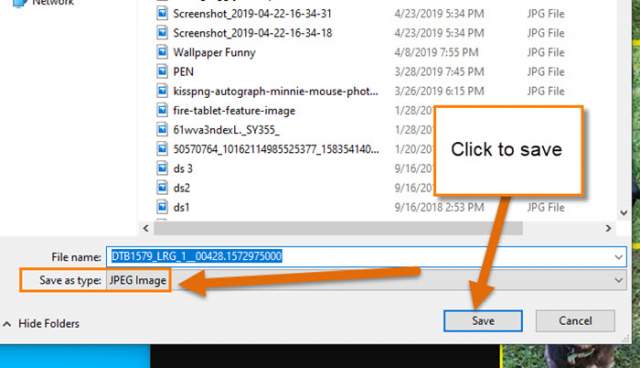The width and height of the screenshot is (640, 368).
Task: Collapse folders with Hide Folders
Action: tap(41, 324)
